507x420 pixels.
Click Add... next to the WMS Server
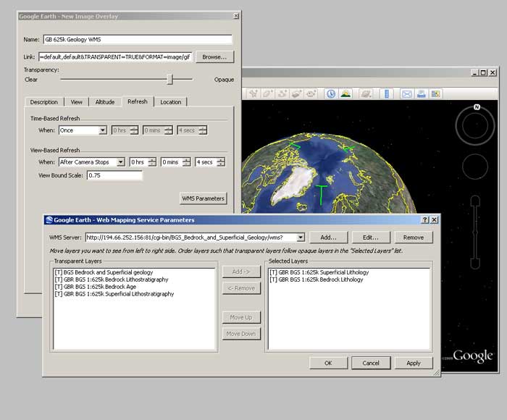(x=329, y=238)
